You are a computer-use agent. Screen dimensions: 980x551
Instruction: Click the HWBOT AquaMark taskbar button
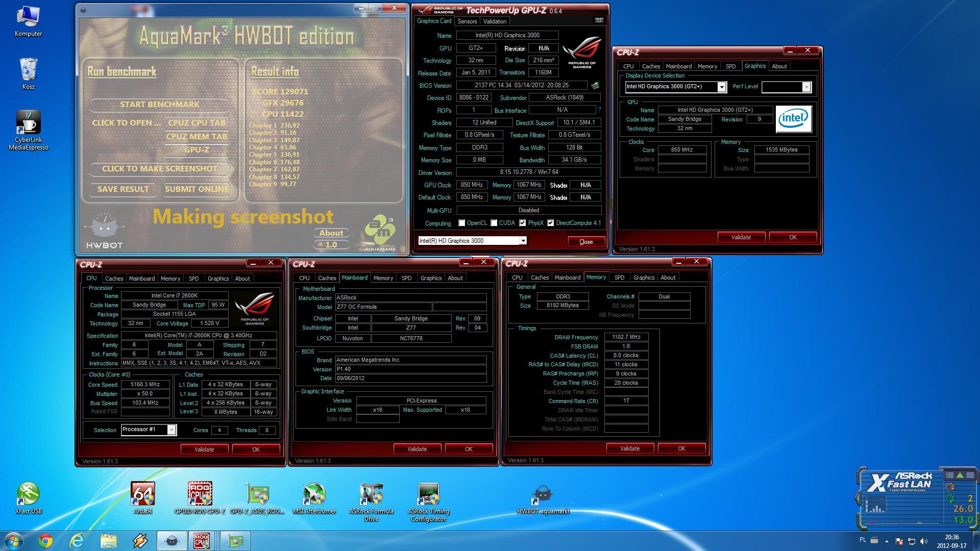click(x=171, y=541)
